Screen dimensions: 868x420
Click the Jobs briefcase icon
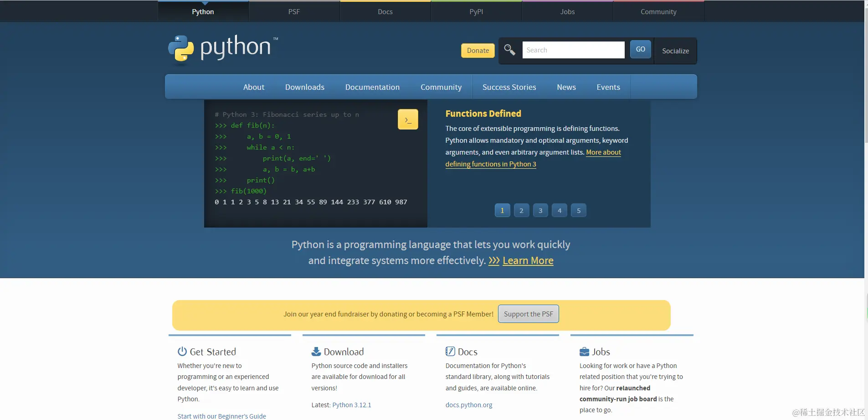[x=584, y=352]
